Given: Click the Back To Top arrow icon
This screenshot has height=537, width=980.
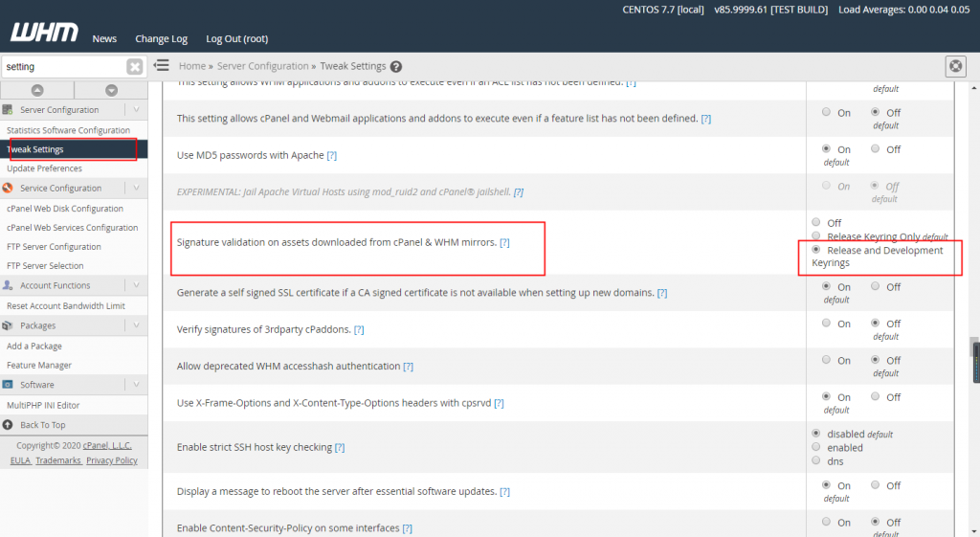Looking at the screenshot, I should (8, 425).
